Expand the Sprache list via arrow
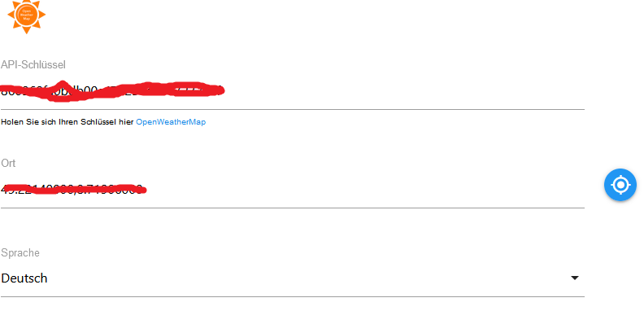Image resolution: width=644 pixels, height=311 pixels. click(x=575, y=278)
